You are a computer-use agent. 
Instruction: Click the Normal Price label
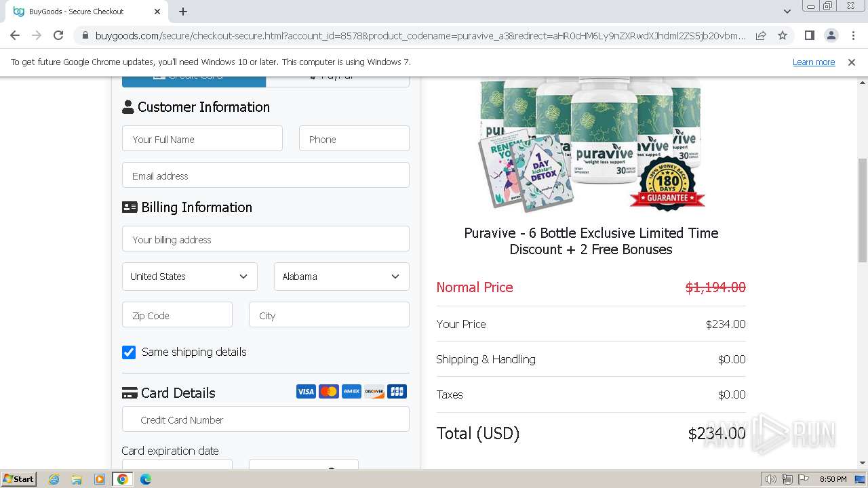click(475, 287)
